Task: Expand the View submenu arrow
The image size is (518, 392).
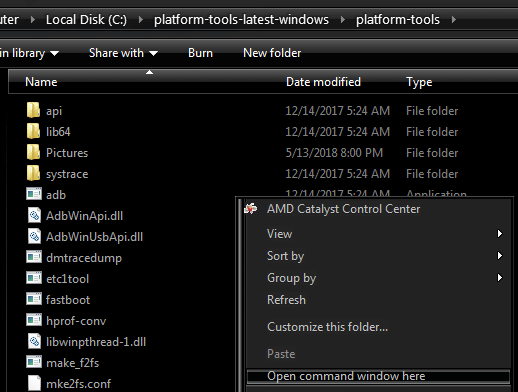Action: pyautogui.click(x=499, y=234)
